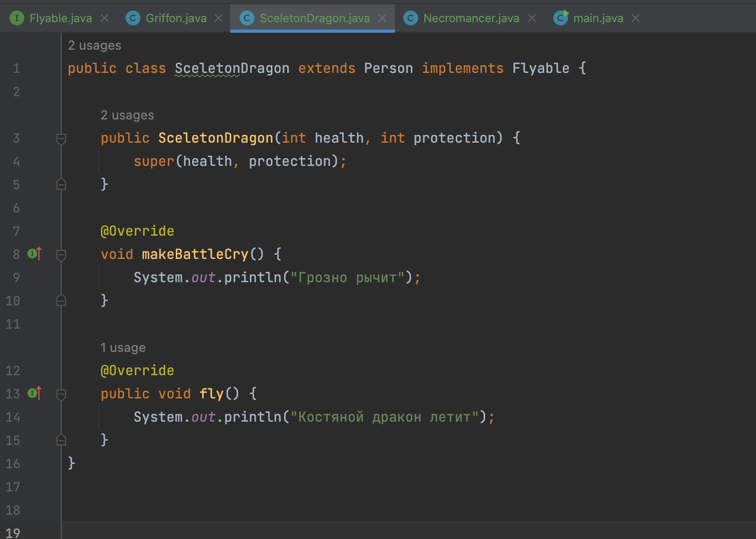
Task: Click the fold end marker on line 5
Action: point(61,184)
